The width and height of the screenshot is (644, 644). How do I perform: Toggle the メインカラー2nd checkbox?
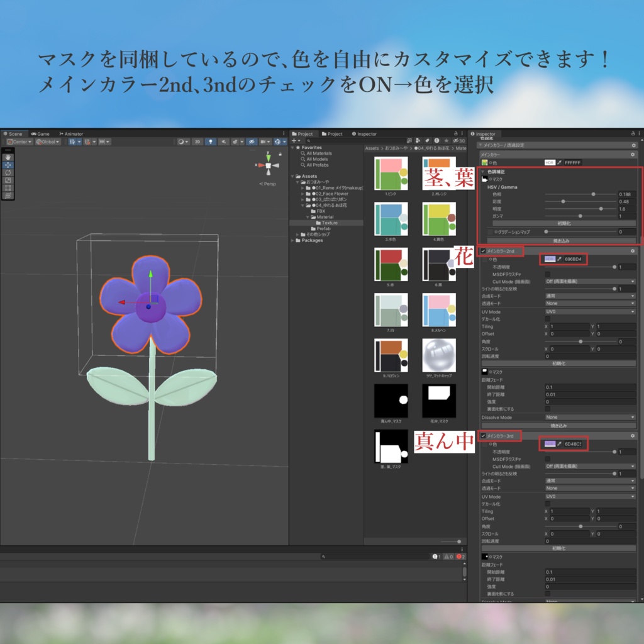[x=484, y=251]
